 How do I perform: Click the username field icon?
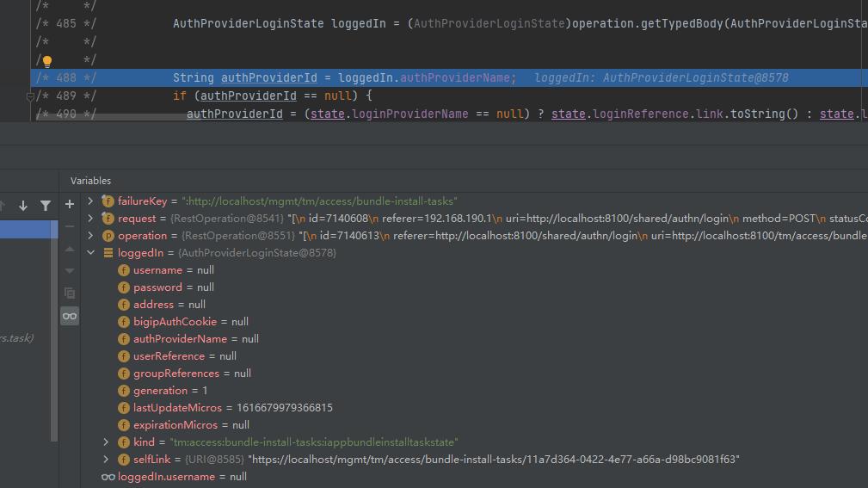[x=123, y=269]
